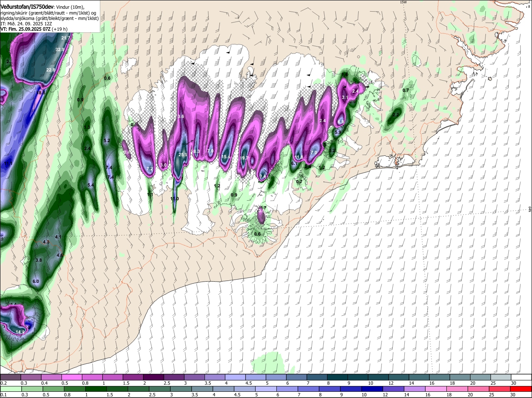The image size is (532, 398).
Task: Click the '3.8' precipitation value
Action: 39,260
